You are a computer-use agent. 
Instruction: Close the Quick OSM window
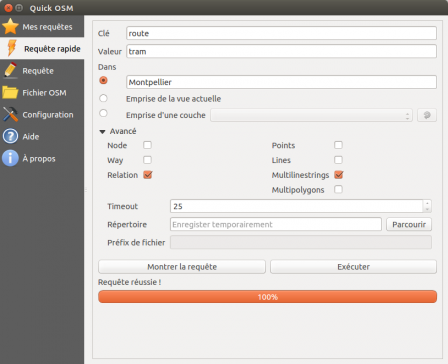(8, 8)
